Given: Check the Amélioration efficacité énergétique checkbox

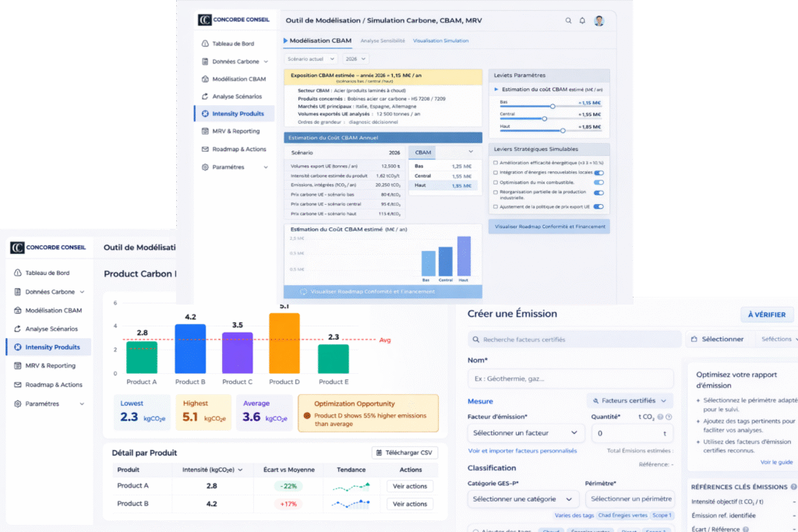Looking at the screenshot, I should (x=496, y=163).
